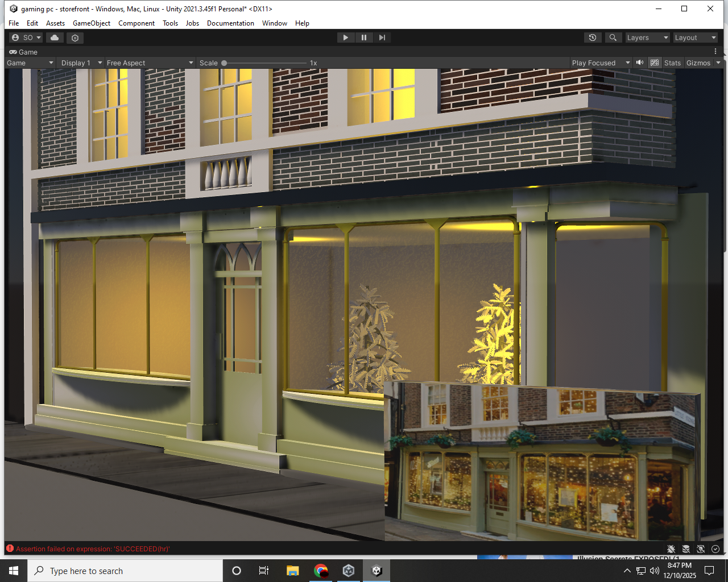Open Unity Hub from the taskbar
The height and width of the screenshot is (582, 728).
pos(349,571)
